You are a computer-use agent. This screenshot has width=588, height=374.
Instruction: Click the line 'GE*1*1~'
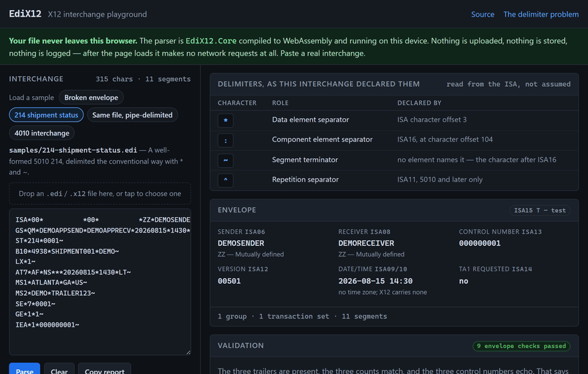[x=29, y=314]
